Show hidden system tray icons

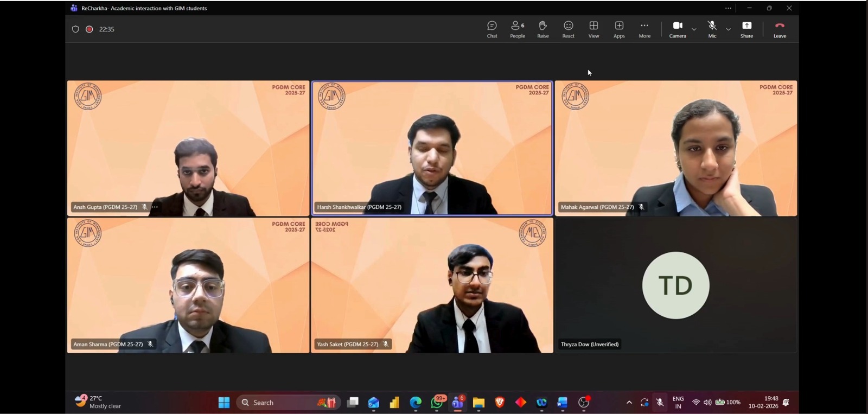pyautogui.click(x=629, y=403)
